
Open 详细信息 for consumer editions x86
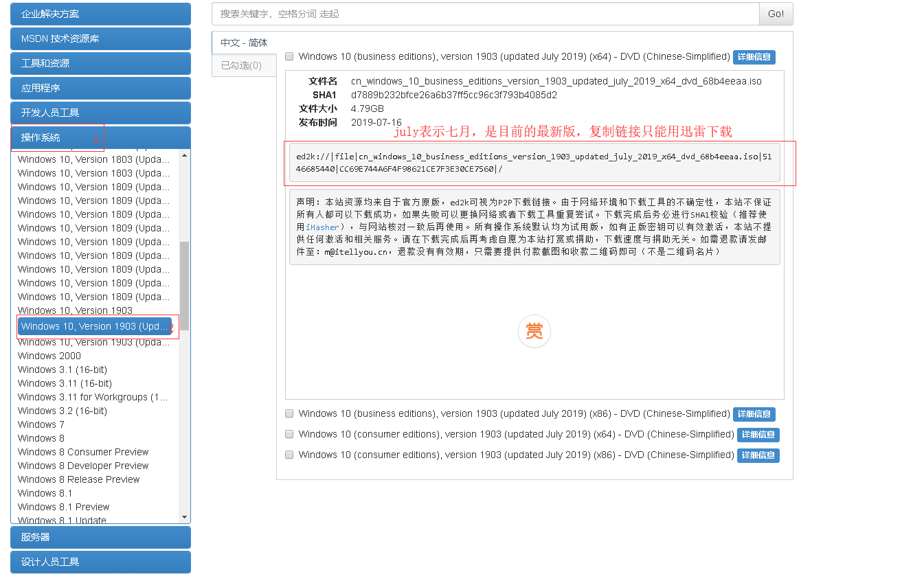pos(758,455)
